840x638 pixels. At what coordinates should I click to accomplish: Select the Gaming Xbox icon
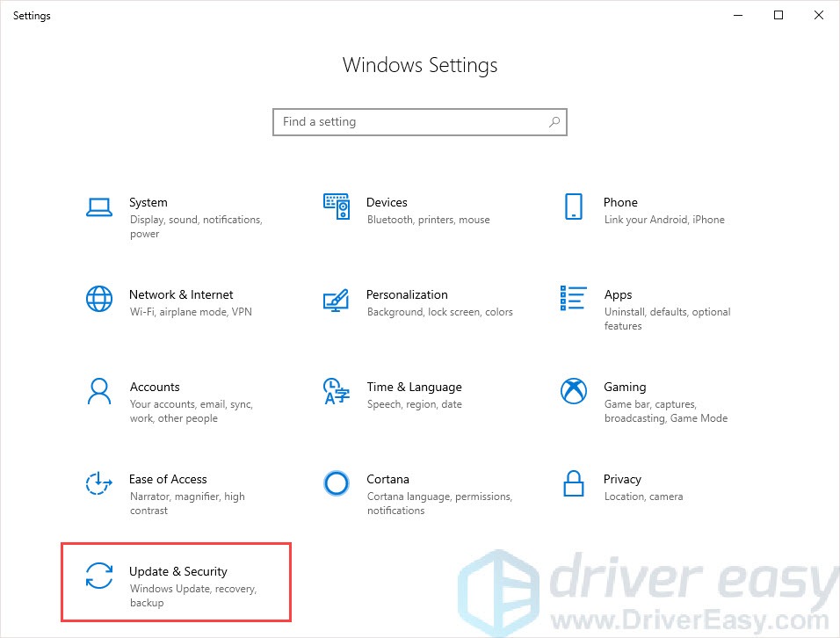pos(573,391)
